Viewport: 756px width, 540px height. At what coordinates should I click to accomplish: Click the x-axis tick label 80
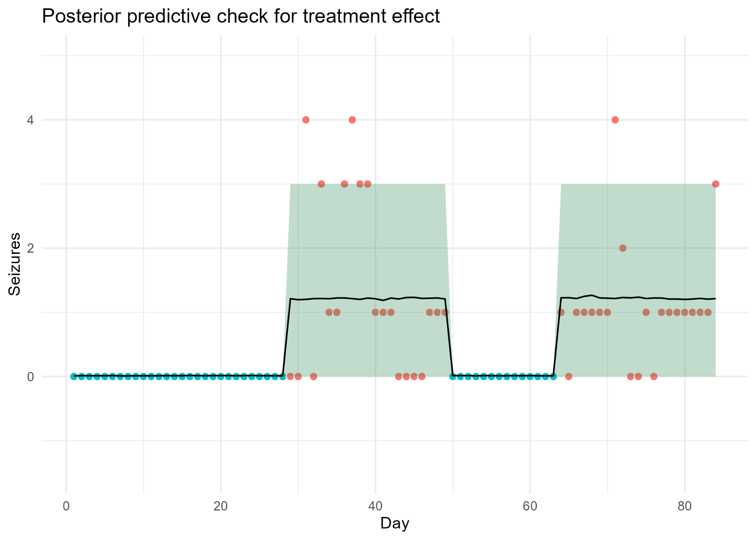(x=685, y=507)
